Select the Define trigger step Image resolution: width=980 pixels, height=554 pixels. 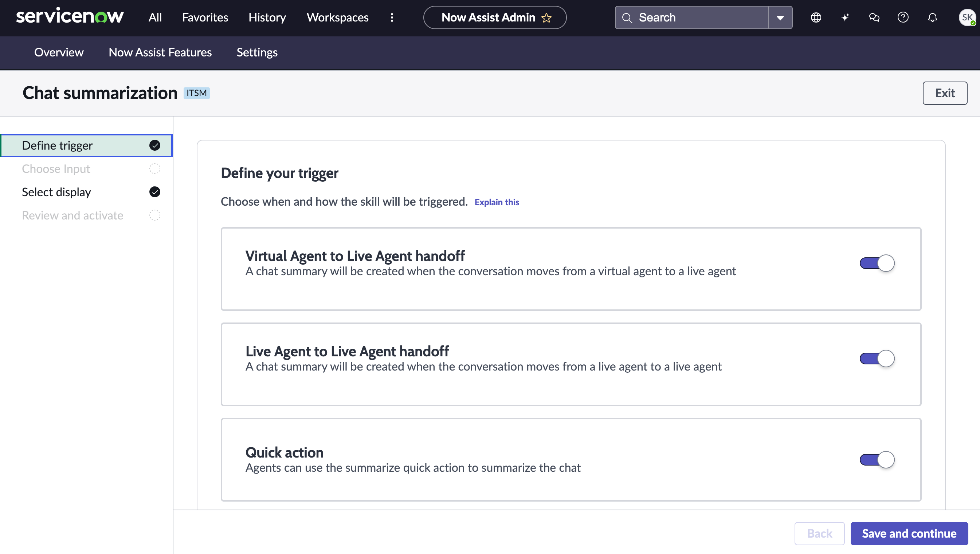(x=86, y=145)
